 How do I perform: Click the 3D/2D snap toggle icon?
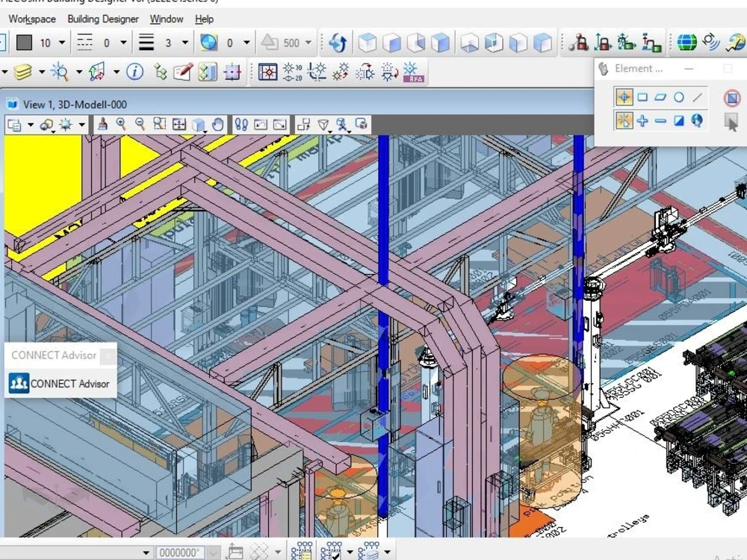291,72
